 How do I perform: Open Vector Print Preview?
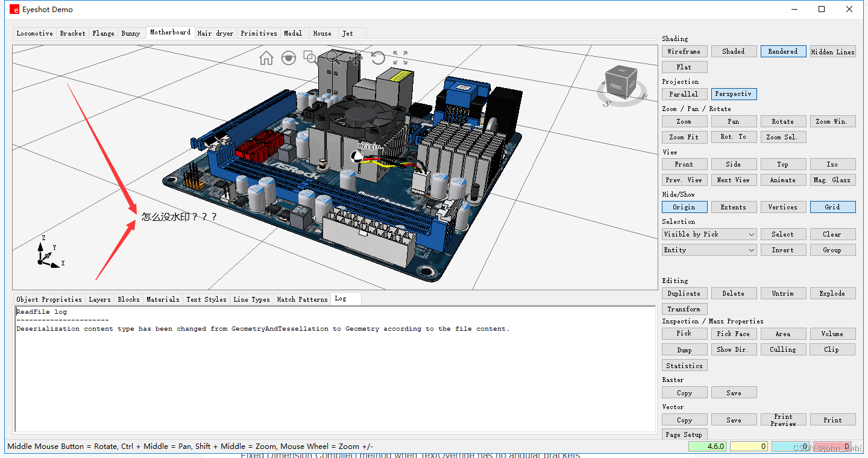coord(783,420)
